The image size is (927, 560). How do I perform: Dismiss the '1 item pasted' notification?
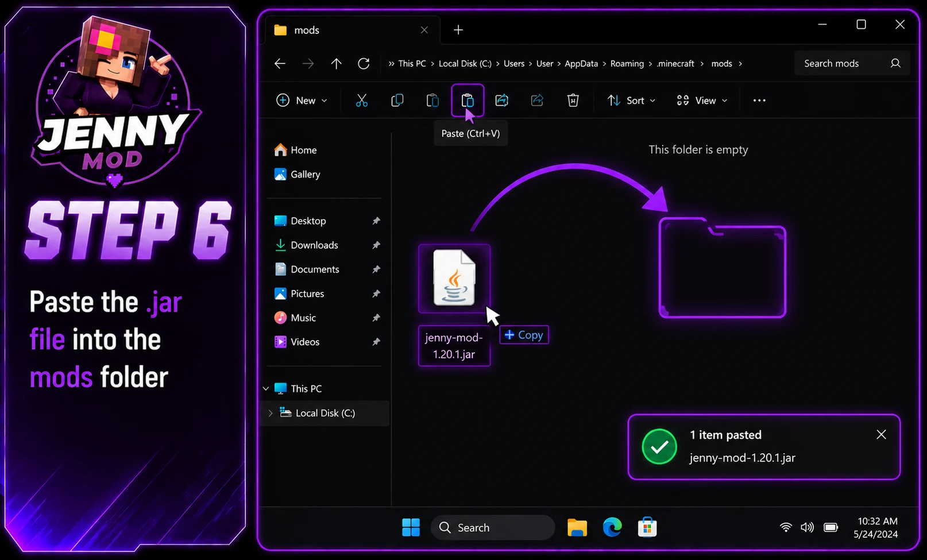pos(881,434)
